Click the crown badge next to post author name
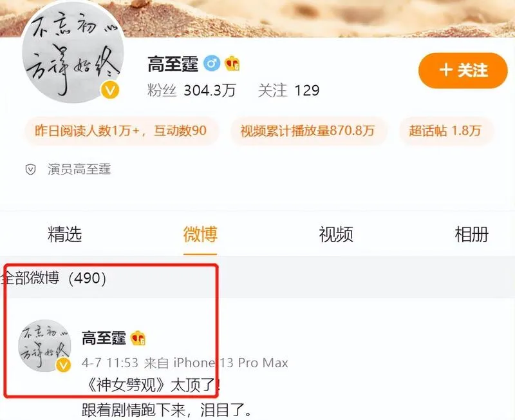The height and width of the screenshot is (420, 515). pos(138,338)
